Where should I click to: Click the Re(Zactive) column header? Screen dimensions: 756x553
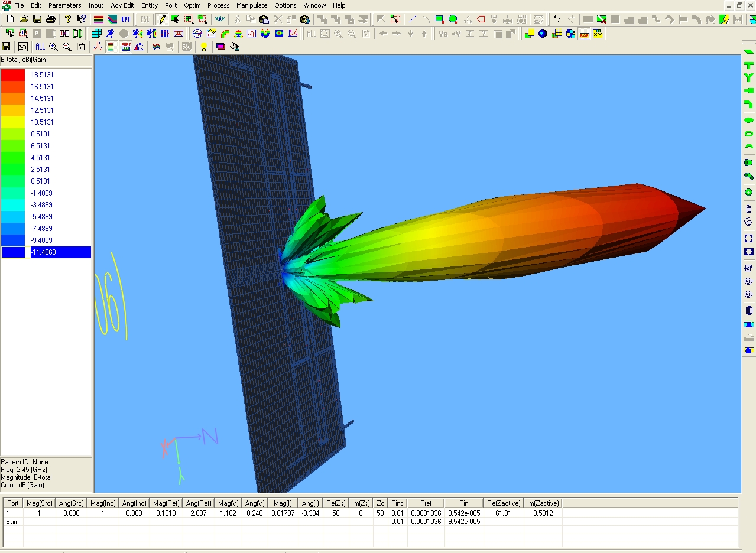[503, 503]
